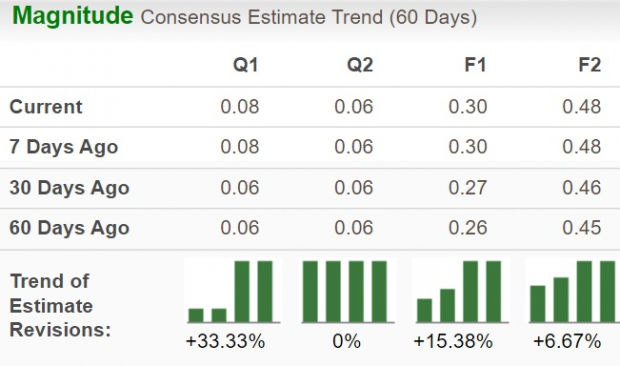Click the Q2 estimate revisions bar chart
The height and width of the screenshot is (366, 620).
347,292
